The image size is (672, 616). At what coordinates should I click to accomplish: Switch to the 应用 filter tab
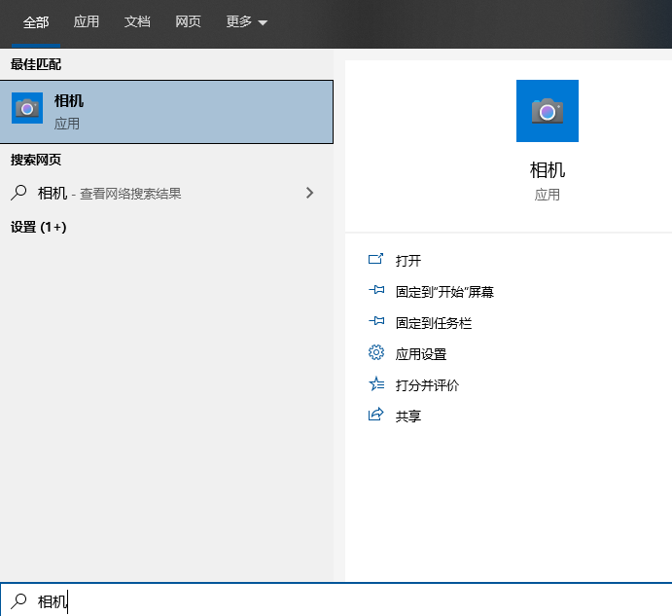(x=87, y=22)
